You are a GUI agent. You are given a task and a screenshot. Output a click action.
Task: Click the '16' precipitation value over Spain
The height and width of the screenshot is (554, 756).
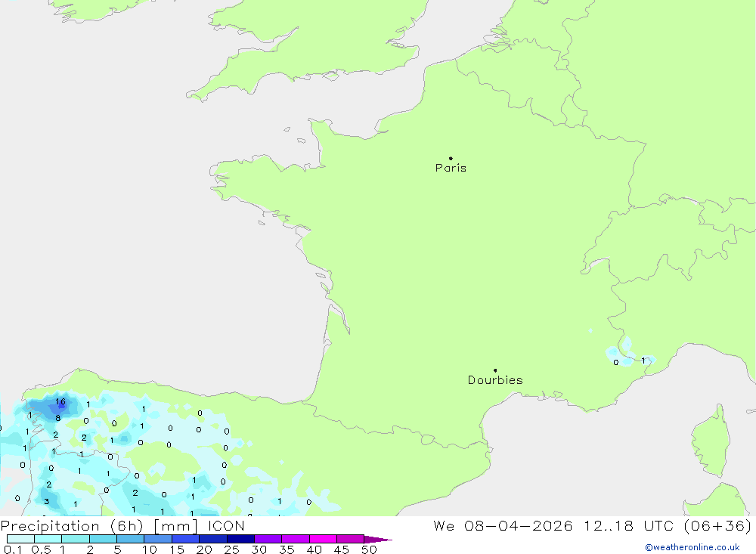coord(60,401)
